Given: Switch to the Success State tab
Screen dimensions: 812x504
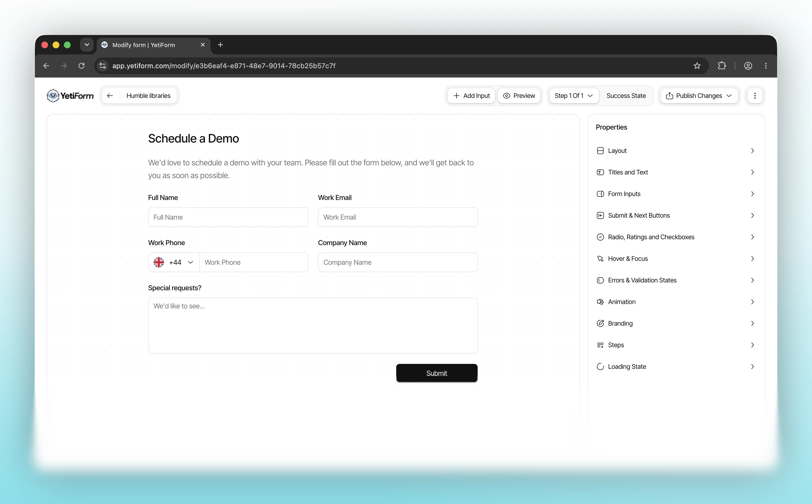Looking at the screenshot, I should click(x=626, y=96).
